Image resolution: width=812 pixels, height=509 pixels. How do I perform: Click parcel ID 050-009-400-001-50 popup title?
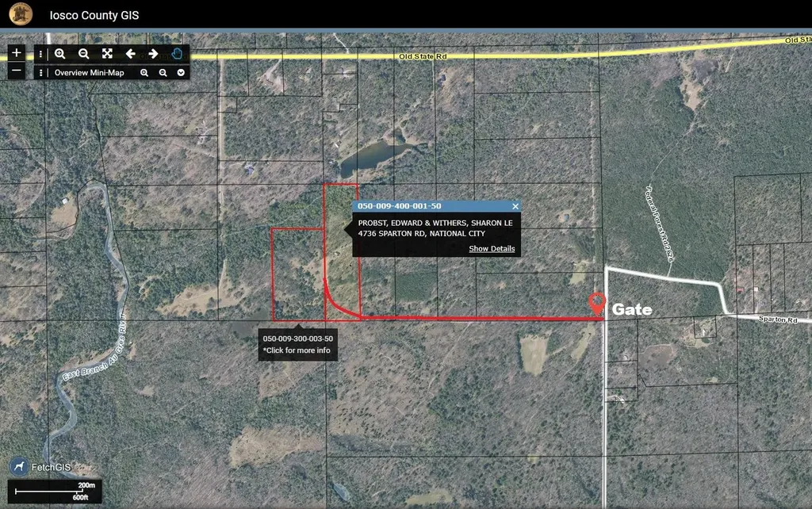point(400,206)
